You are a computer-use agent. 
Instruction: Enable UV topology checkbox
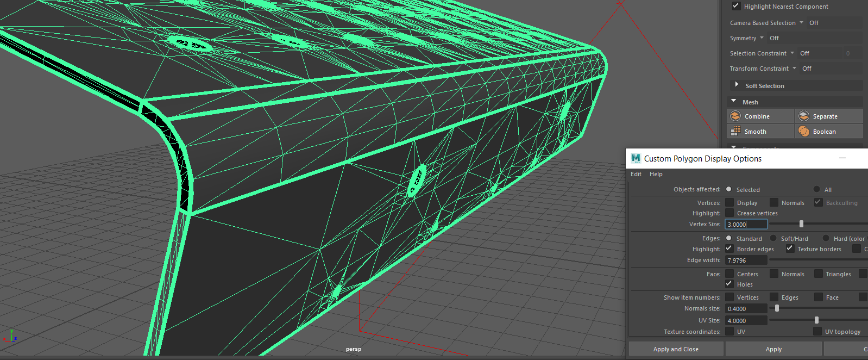coord(817,331)
